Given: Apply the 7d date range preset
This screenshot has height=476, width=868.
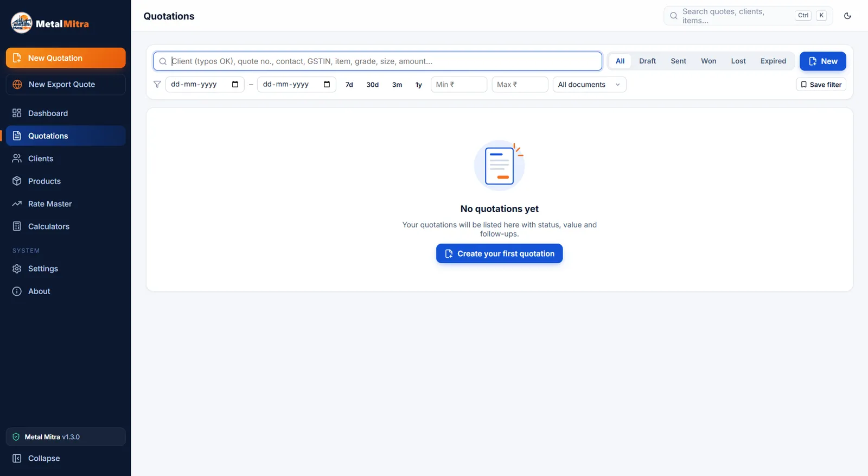Looking at the screenshot, I should [349, 84].
